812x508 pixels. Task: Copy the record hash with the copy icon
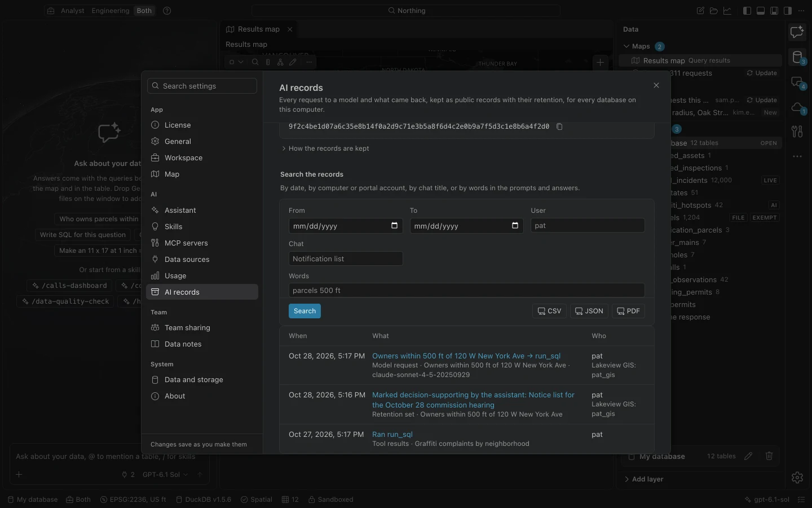[559, 126]
